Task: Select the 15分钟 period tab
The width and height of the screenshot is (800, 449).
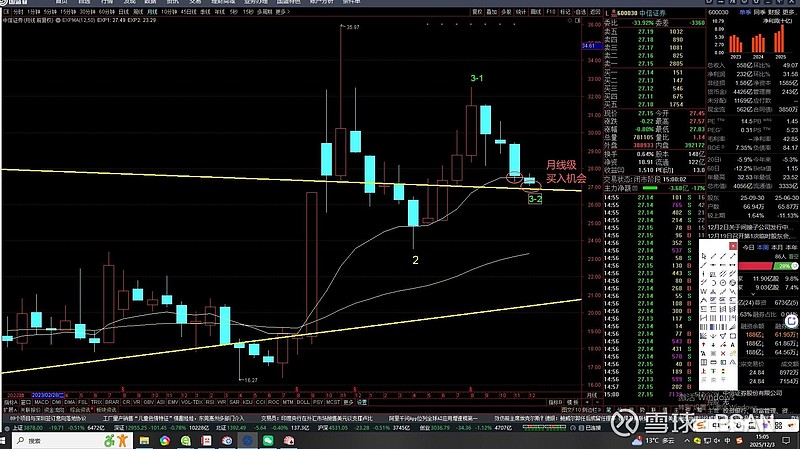Action: coord(68,12)
